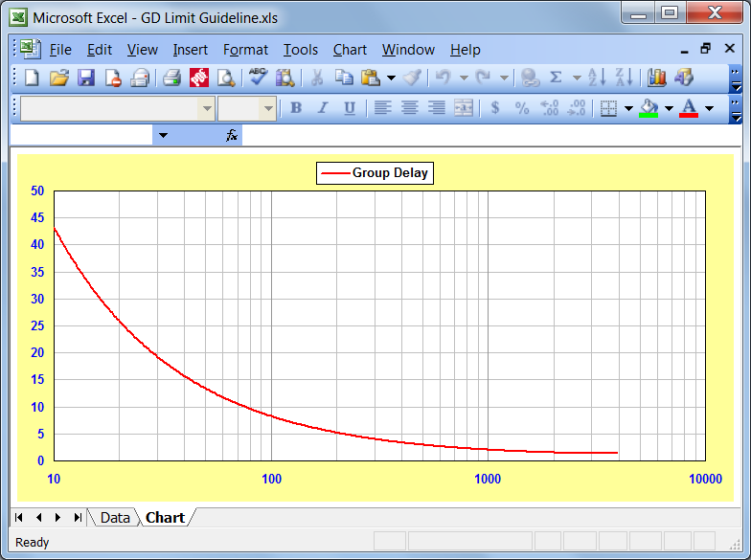Open the Font name dropdown
The width and height of the screenshot is (751, 560).
(x=207, y=109)
